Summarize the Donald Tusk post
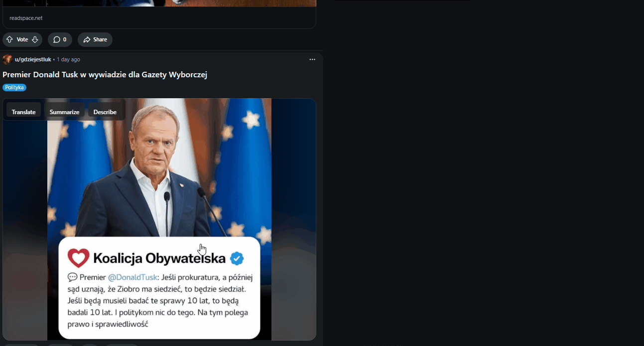 tap(64, 112)
